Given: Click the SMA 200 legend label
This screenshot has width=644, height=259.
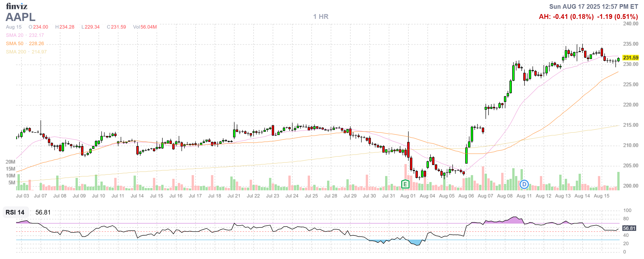Looking at the screenshot, I should [x=16, y=52].
